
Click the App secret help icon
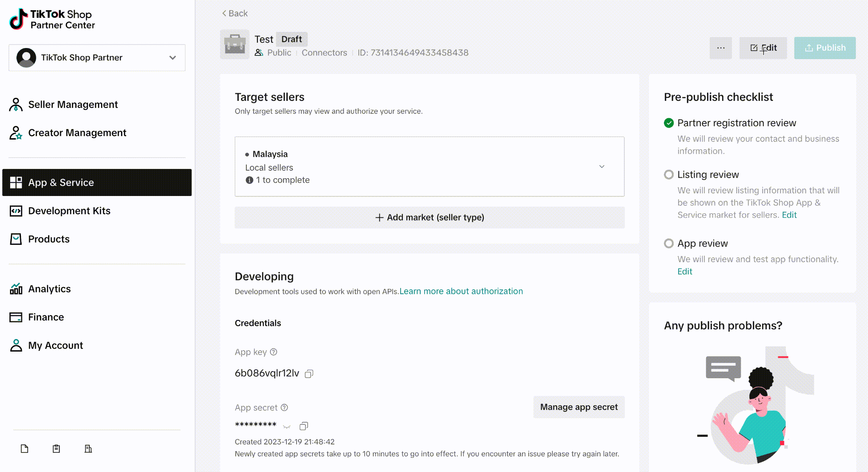click(285, 408)
